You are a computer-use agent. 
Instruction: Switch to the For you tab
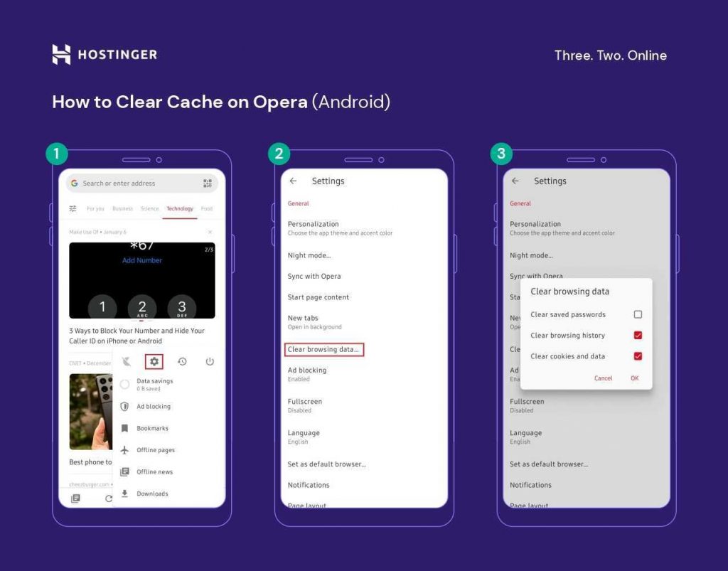click(x=95, y=208)
